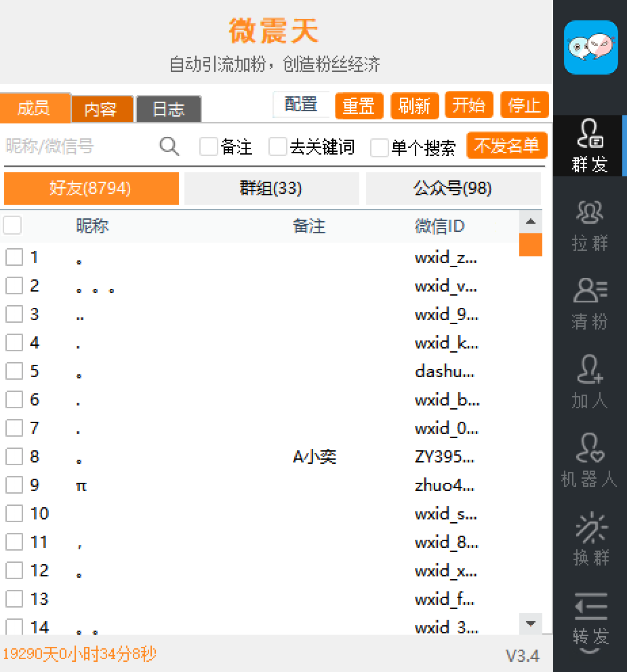Select the 群发 mass-send function icon
Image resolution: width=627 pixels, height=672 pixels.
point(589,146)
